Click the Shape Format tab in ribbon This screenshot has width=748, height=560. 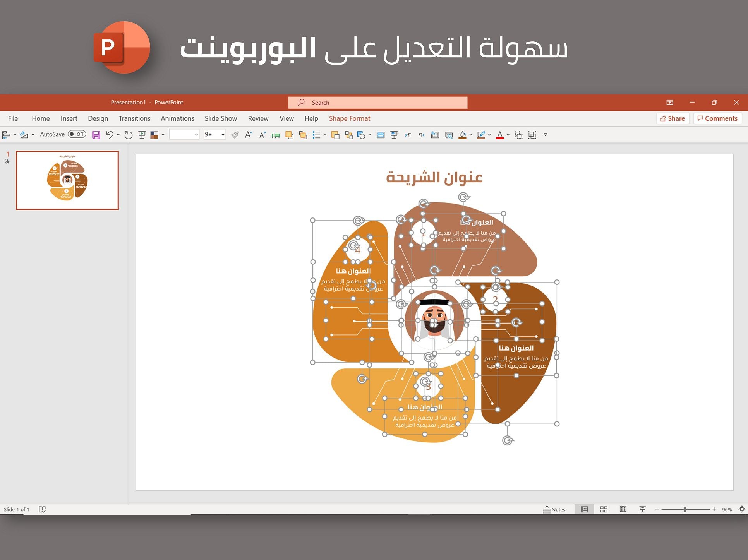tap(350, 118)
